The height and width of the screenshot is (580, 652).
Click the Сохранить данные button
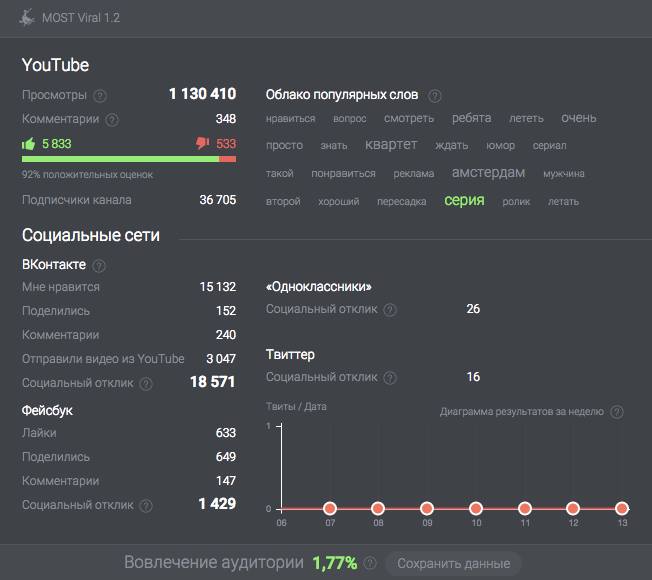[x=453, y=563]
